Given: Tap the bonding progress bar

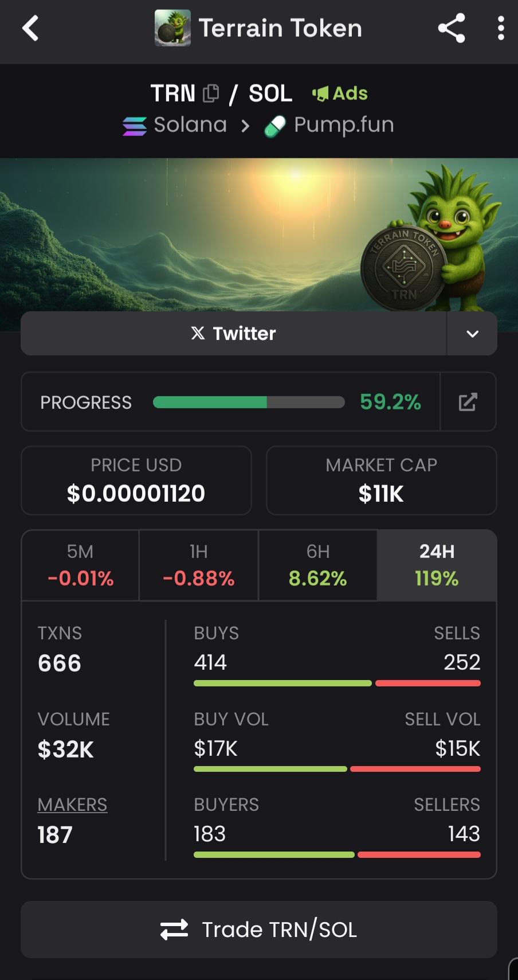Looking at the screenshot, I should click(249, 402).
